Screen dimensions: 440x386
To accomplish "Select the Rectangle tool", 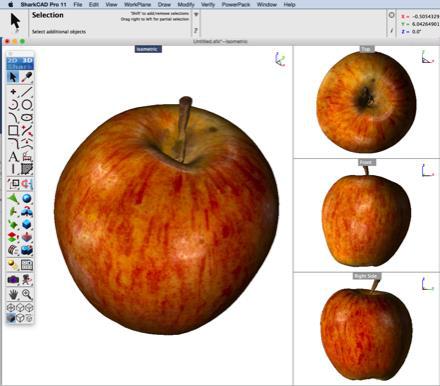I will [13, 131].
